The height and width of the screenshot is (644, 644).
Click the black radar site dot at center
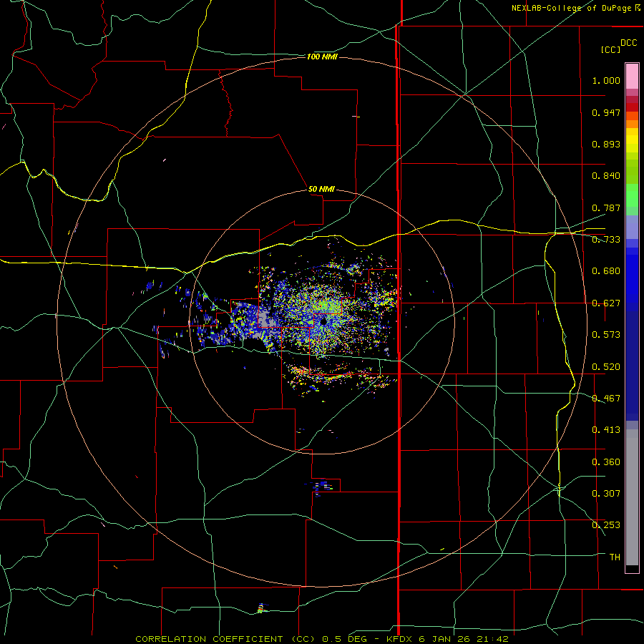323,322
